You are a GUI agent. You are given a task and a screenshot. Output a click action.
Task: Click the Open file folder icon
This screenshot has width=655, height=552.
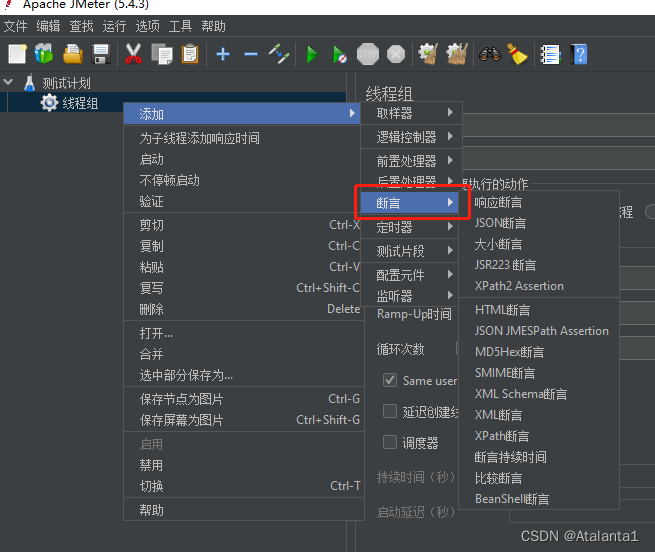(73, 54)
